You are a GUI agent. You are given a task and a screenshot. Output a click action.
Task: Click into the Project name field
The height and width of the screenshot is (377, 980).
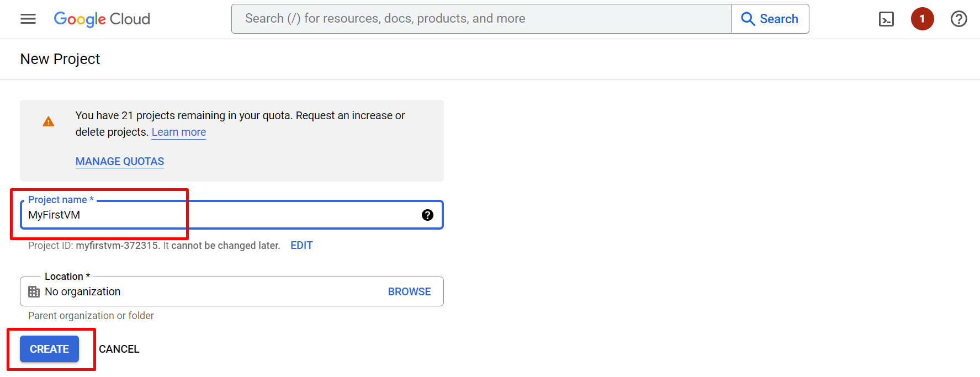(221, 215)
